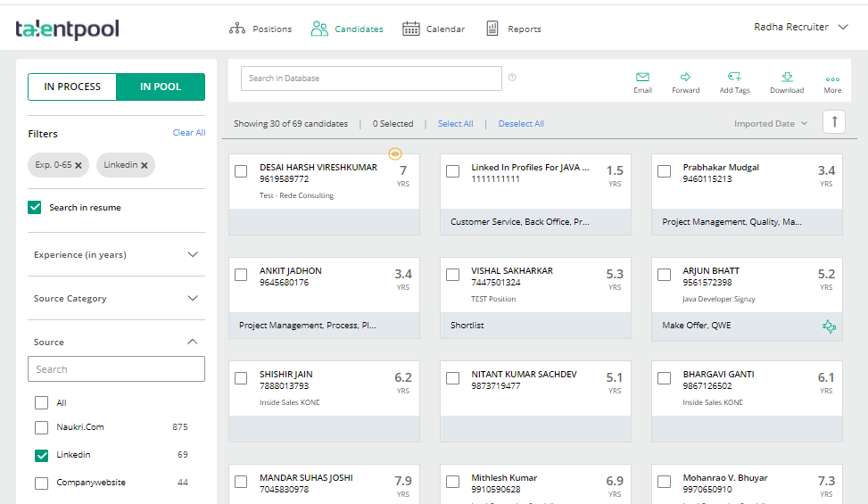Screen dimensions: 868x504
Task: Click 'Test - Rede Consulting' position text
Action: coord(296,196)
